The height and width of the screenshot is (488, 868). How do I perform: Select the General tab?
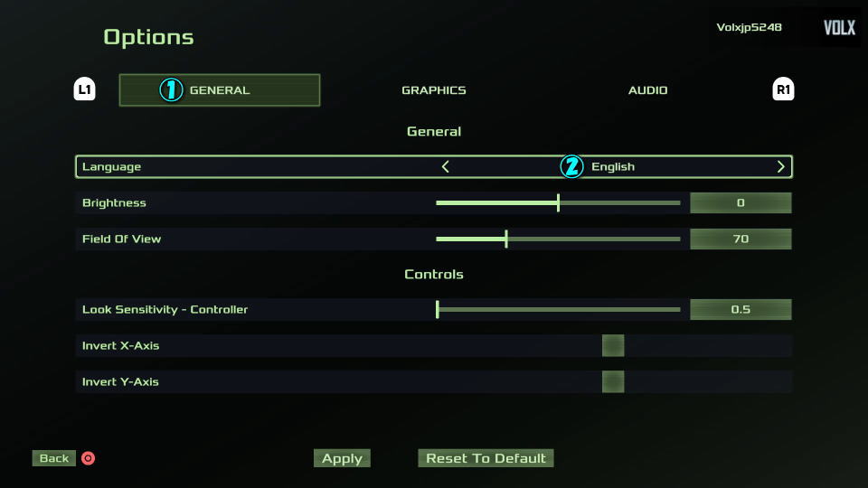[x=220, y=90]
